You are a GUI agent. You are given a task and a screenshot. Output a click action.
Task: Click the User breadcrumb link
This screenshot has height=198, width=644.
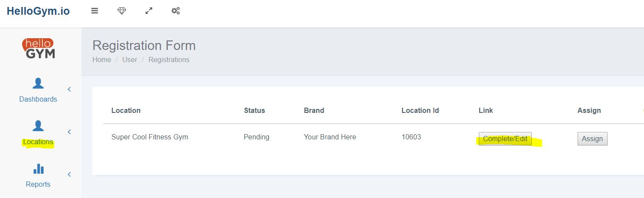click(130, 59)
